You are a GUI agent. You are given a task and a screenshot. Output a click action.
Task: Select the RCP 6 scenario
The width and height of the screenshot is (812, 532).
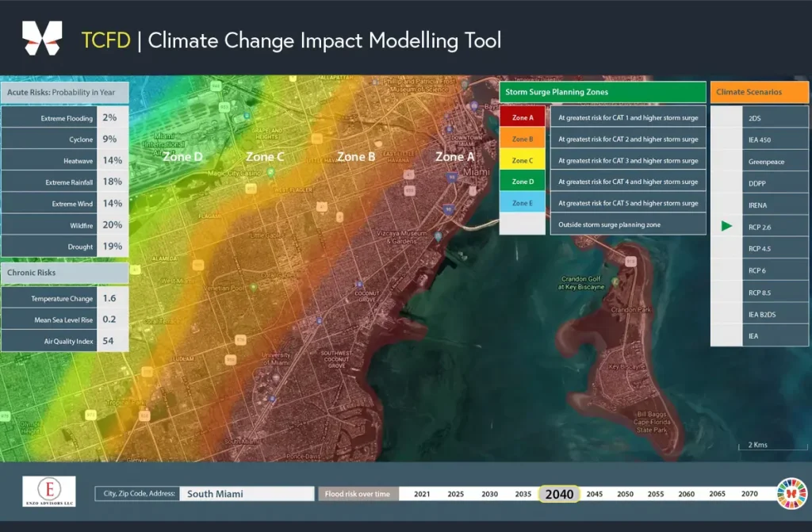click(776, 270)
